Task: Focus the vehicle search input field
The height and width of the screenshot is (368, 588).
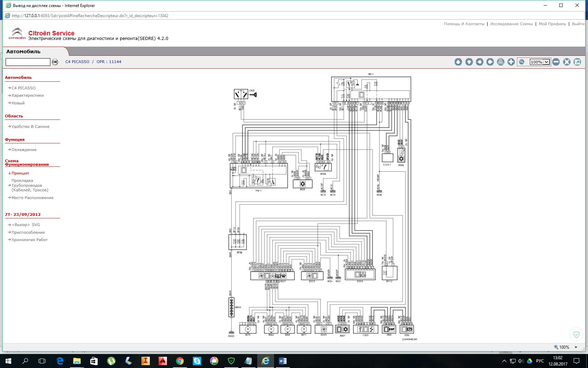Action: pos(28,62)
